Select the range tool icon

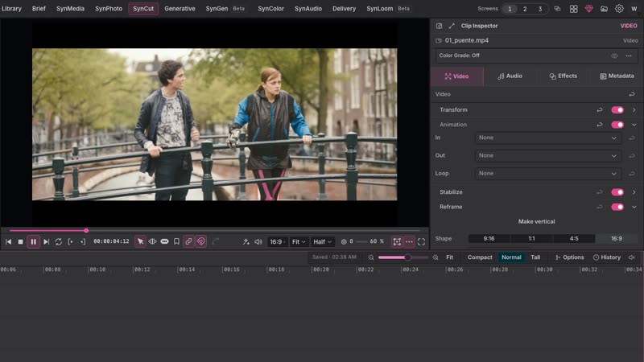(164, 242)
